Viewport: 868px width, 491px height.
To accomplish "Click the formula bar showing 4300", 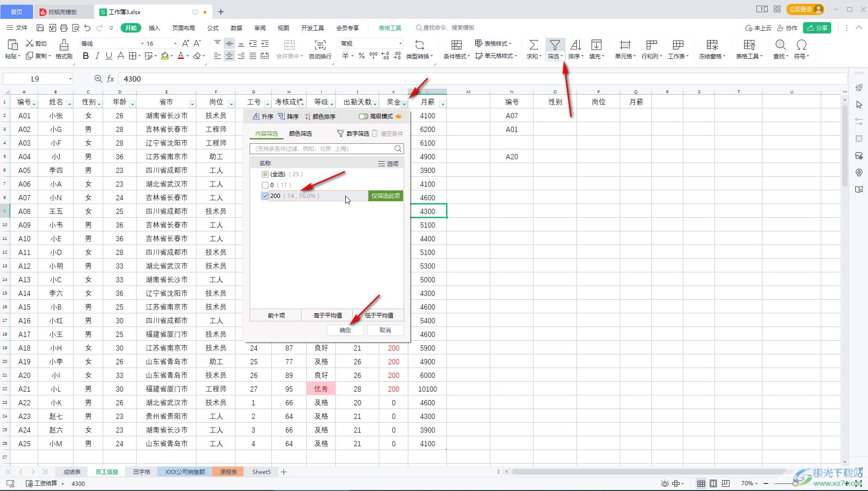I will tap(482, 79).
